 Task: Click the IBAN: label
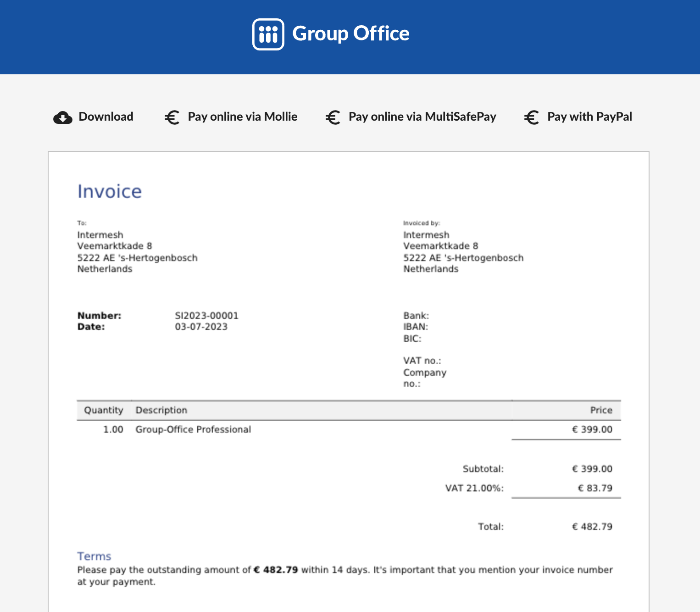(416, 327)
